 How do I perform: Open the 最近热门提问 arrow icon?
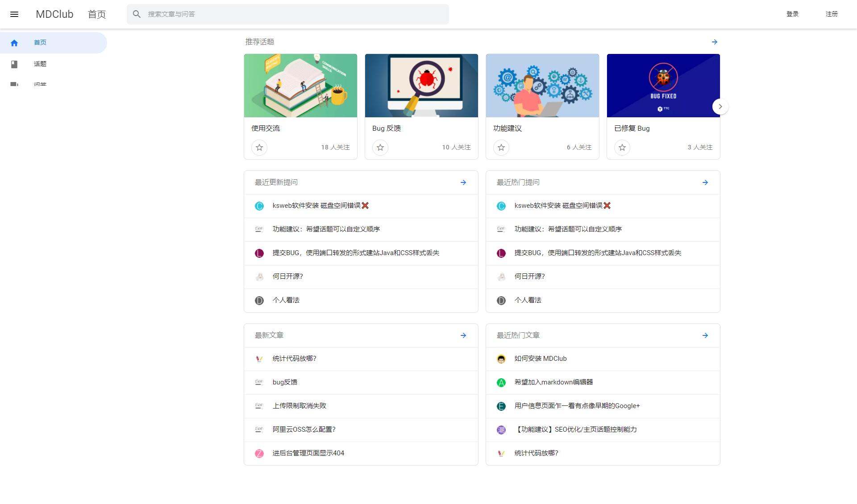pyautogui.click(x=705, y=182)
